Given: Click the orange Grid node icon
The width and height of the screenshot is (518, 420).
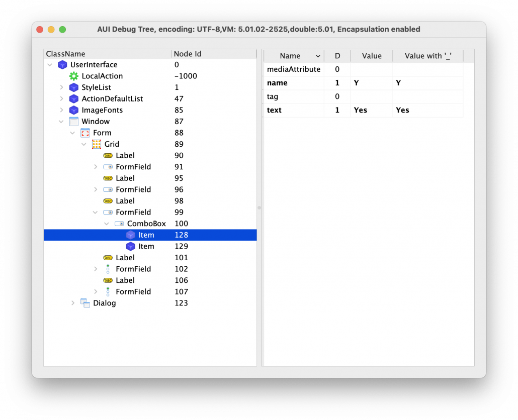Looking at the screenshot, I should coord(97,144).
